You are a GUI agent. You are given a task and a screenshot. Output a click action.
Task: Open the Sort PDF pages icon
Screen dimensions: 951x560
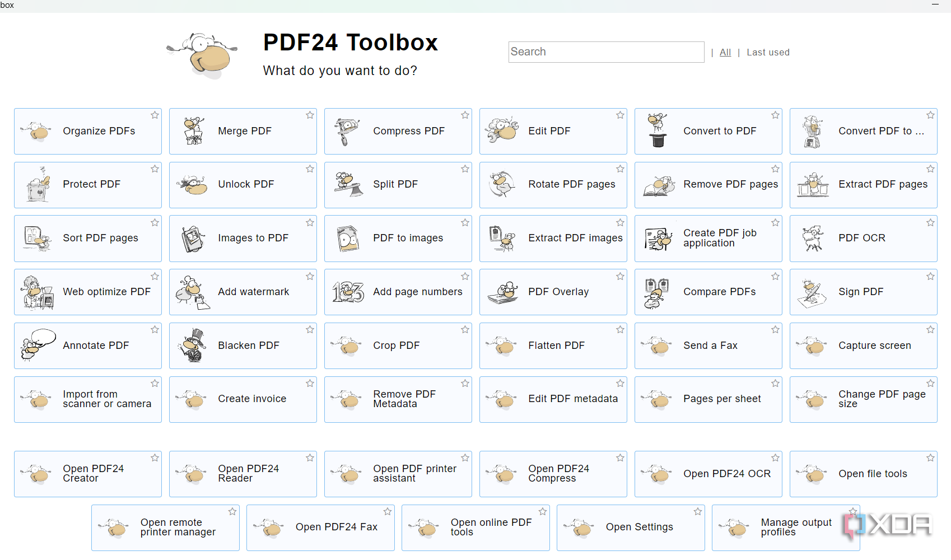point(37,239)
